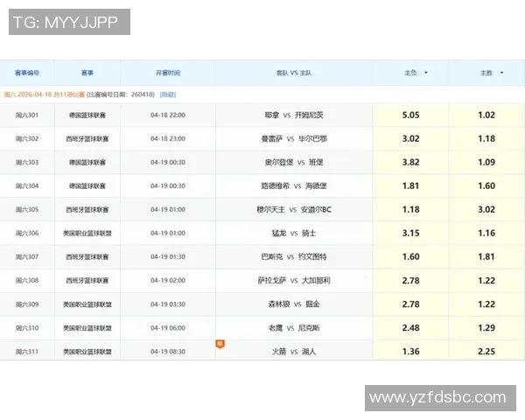Select 2.78 odds for 森林狼 vs 掘金
Screen dimensions: 525x420
(x=411, y=304)
